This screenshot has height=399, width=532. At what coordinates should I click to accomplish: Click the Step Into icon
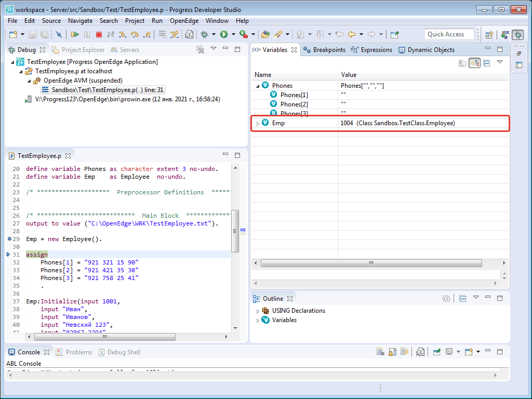(123, 34)
